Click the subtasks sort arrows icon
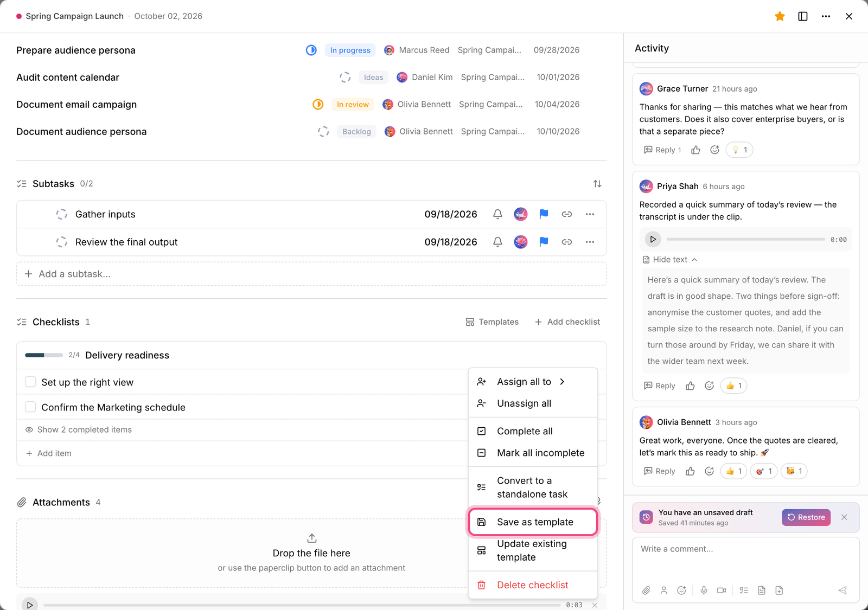The height and width of the screenshot is (610, 868). click(597, 184)
